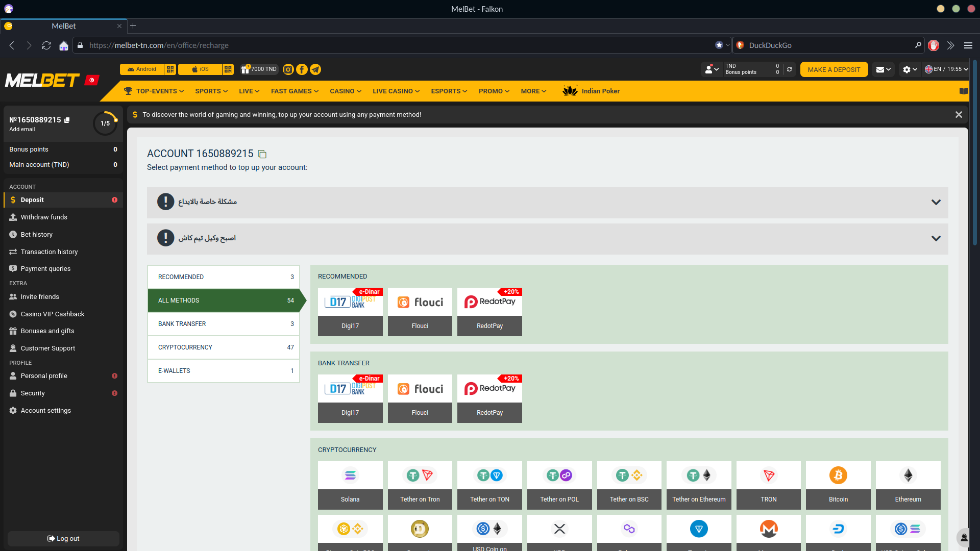Open the language selector EN dropdown
980x551 pixels.
pyautogui.click(x=946, y=69)
